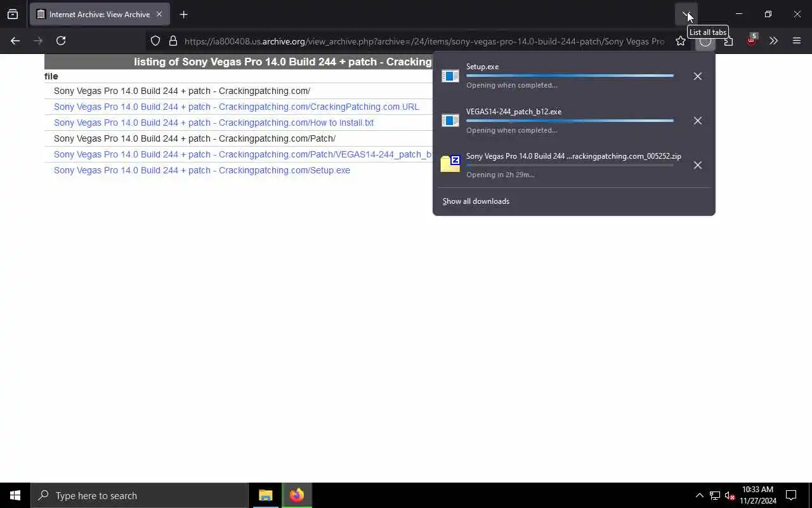Click the top-level Crackingpatching.com/ folder row
Viewport: 812px width, 508px height.
coord(182,91)
